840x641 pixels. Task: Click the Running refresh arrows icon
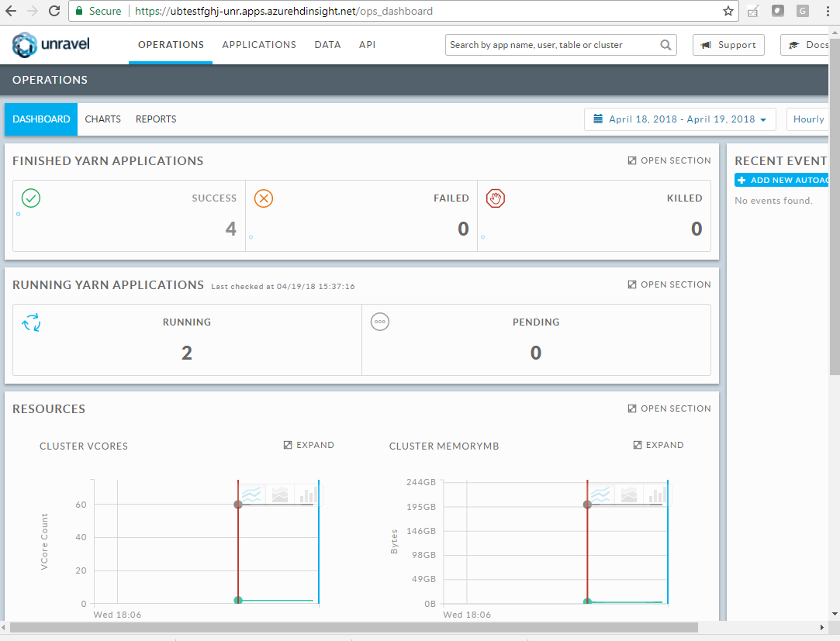(31, 322)
